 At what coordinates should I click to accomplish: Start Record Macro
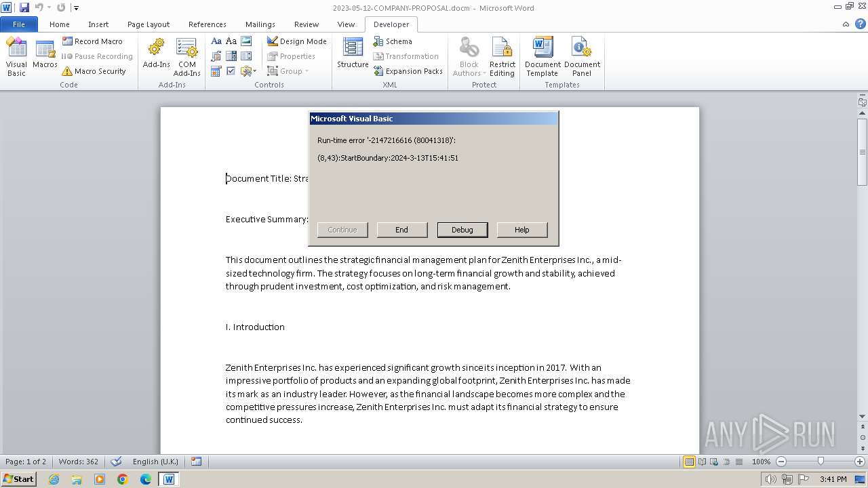click(92, 41)
